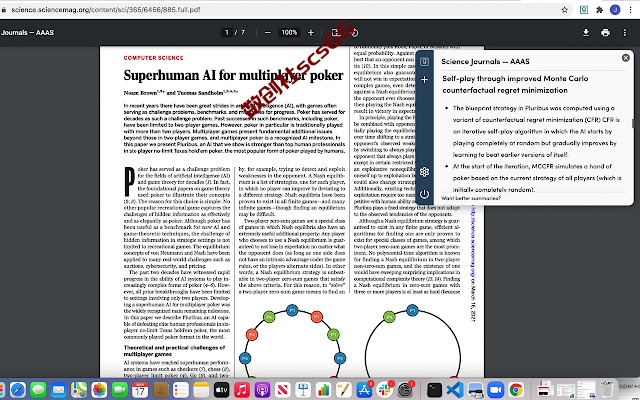
Task: Open Music from the dock
Action: click(x=242, y=390)
